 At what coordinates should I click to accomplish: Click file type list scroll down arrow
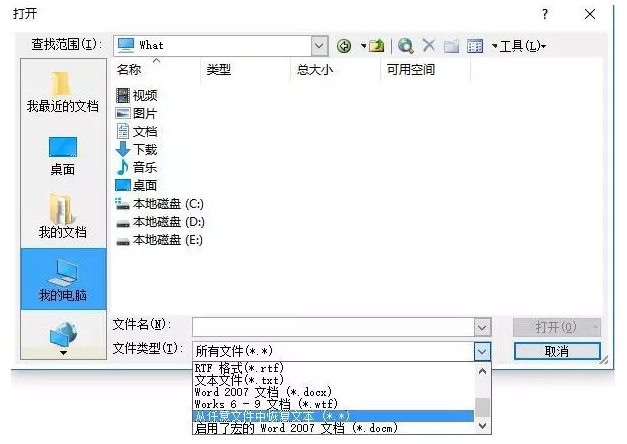tap(482, 426)
